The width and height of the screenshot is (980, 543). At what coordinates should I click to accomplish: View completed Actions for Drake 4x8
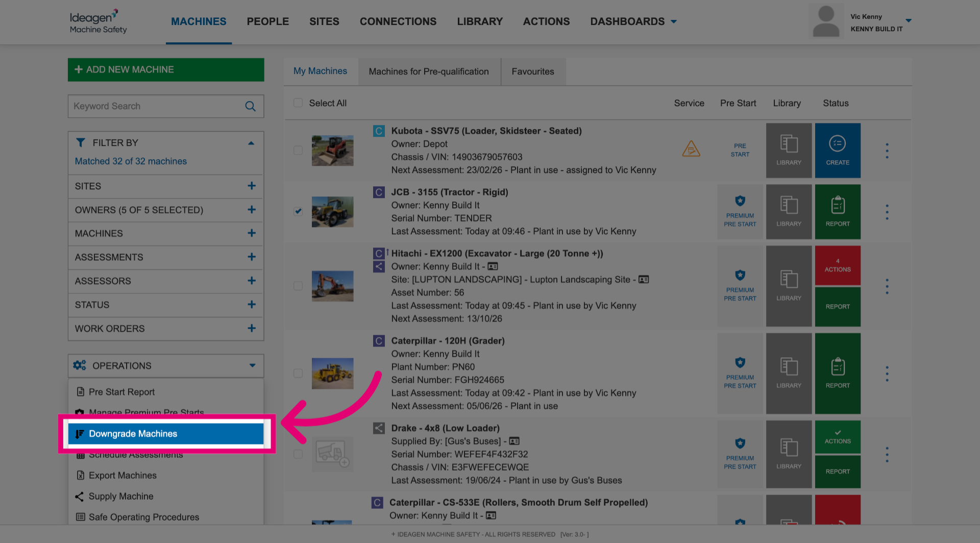[x=838, y=437]
